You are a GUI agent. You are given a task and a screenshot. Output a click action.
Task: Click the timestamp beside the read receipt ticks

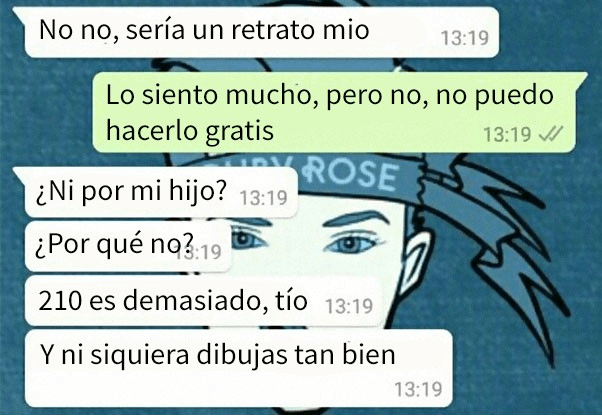click(x=507, y=134)
